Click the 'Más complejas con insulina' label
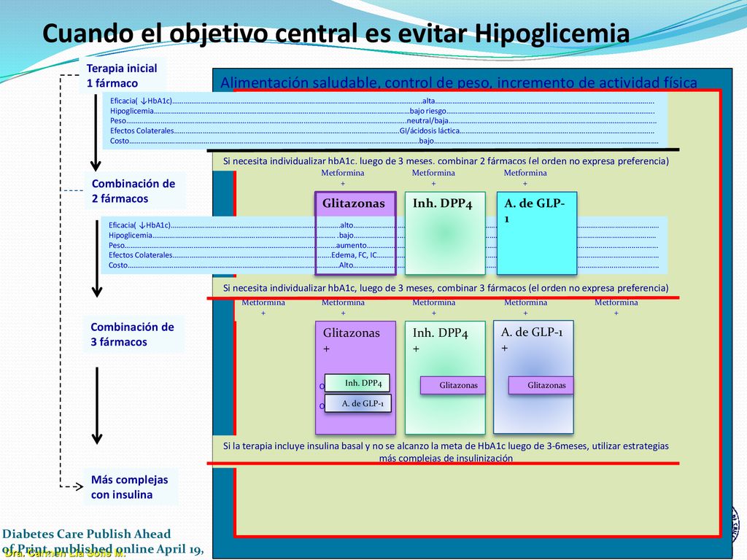 [x=130, y=487]
